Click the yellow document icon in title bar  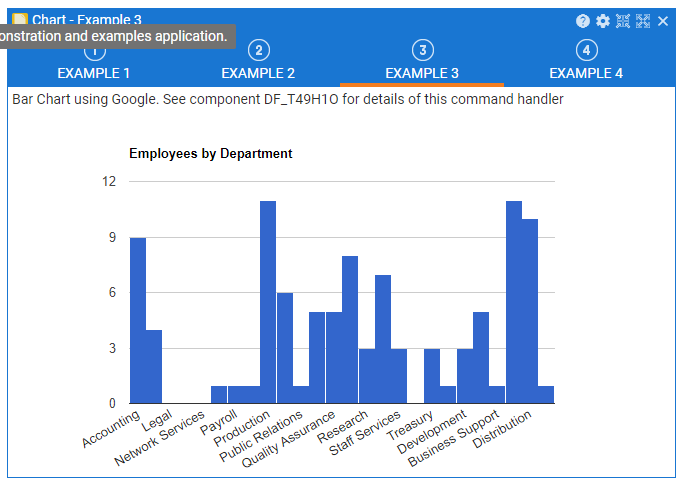pos(19,18)
